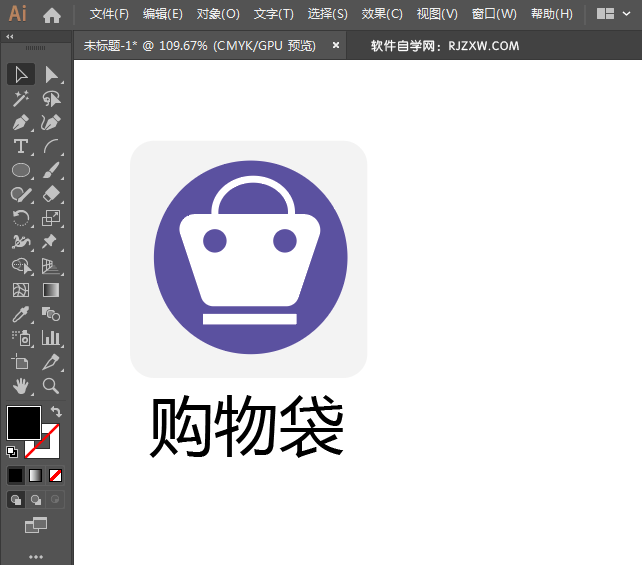The image size is (642, 565).
Task: Select the Curvature tool
Action: 51,122
